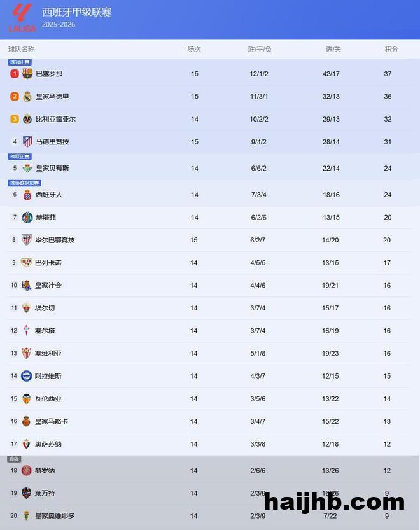Image resolution: width=420 pixels, height=530 pixels.
Task: Select the 积分 column header
Action: pyautogui.click(x=391, y=49)
